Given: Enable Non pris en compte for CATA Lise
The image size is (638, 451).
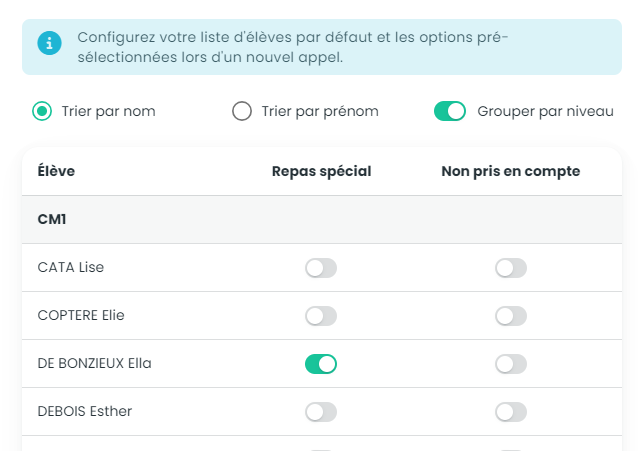Looking at the screenshot, I should point(511,268).
